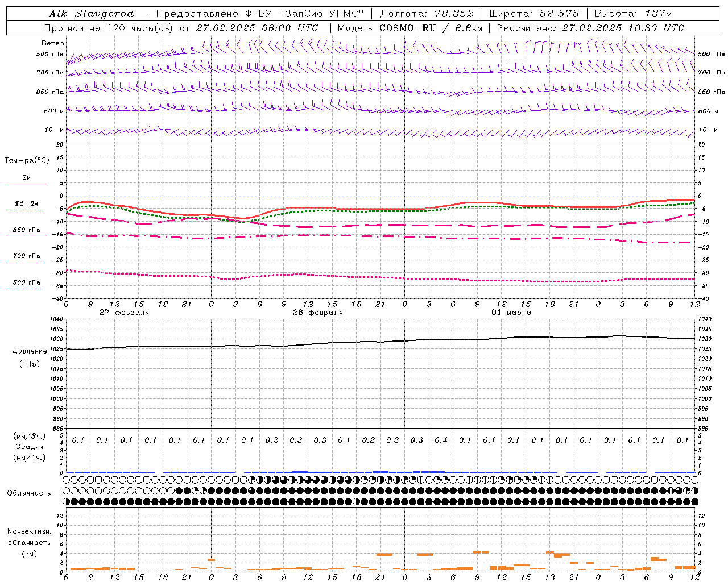728x582 pixels.
Task: Click the '01 марта' date label
Action: click(x=511, y=313)
